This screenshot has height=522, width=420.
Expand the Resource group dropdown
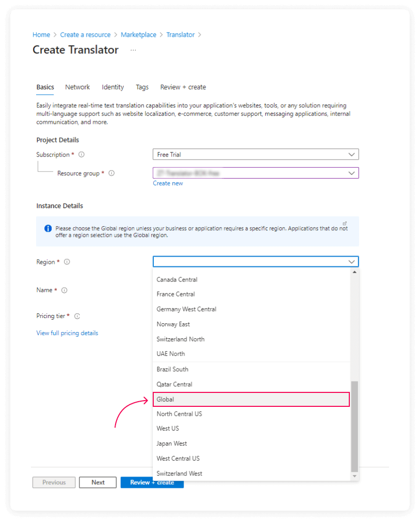[255, 173]
